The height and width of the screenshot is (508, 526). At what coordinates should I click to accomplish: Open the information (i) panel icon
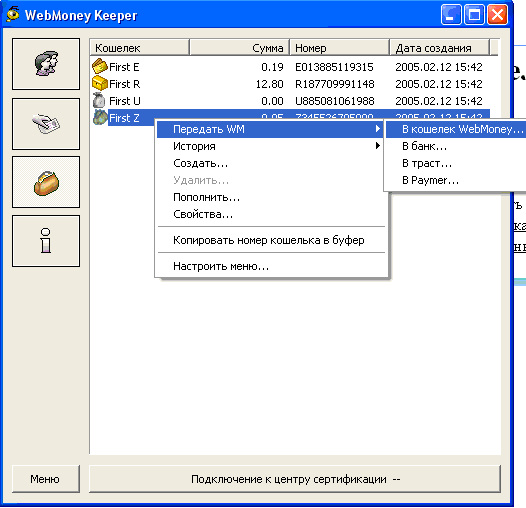[46, 241]
